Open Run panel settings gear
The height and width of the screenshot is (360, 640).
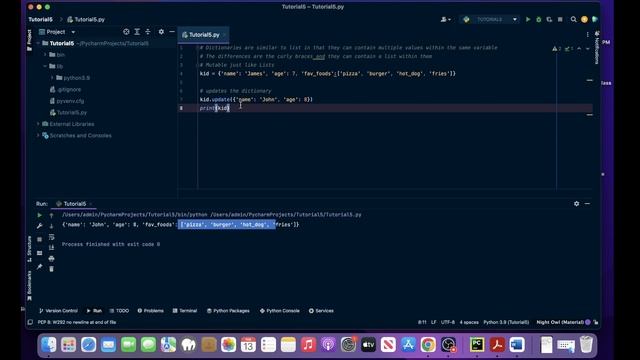pyautogui.click(x=576, y=204)
